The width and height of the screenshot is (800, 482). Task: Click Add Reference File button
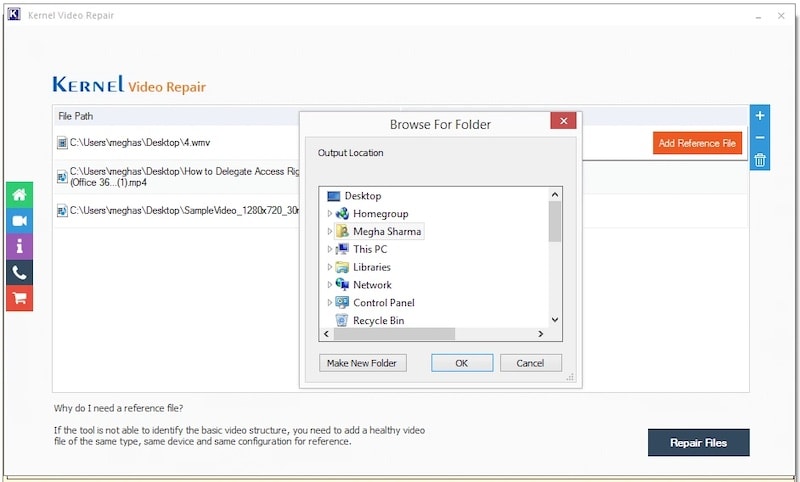(x=697, y=143)
